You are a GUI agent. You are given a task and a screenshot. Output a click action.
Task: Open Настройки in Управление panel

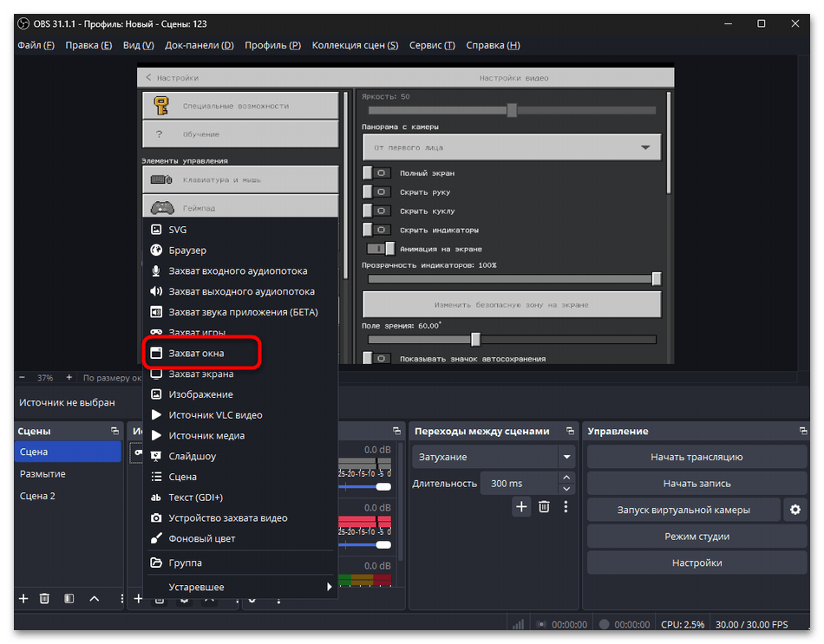pos(696,563)
